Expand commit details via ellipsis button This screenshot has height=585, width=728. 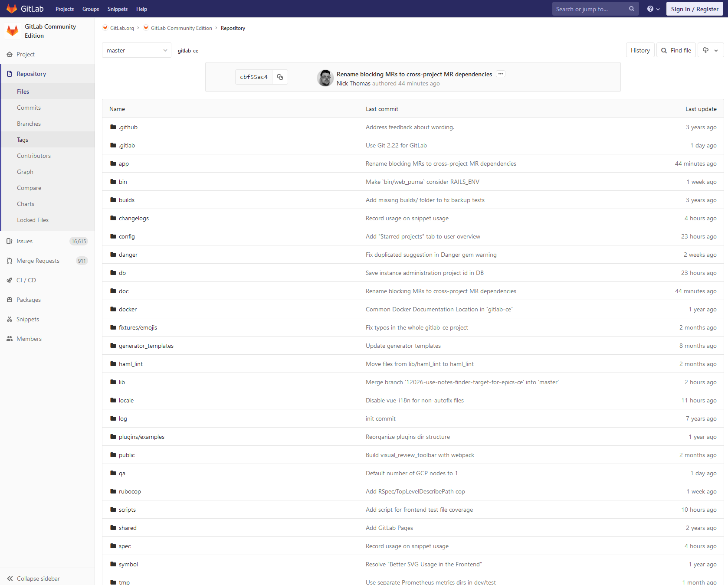click(501, 74)
